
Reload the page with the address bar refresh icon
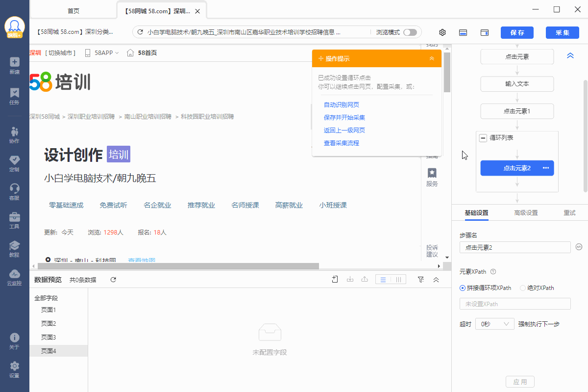(140, 32)
